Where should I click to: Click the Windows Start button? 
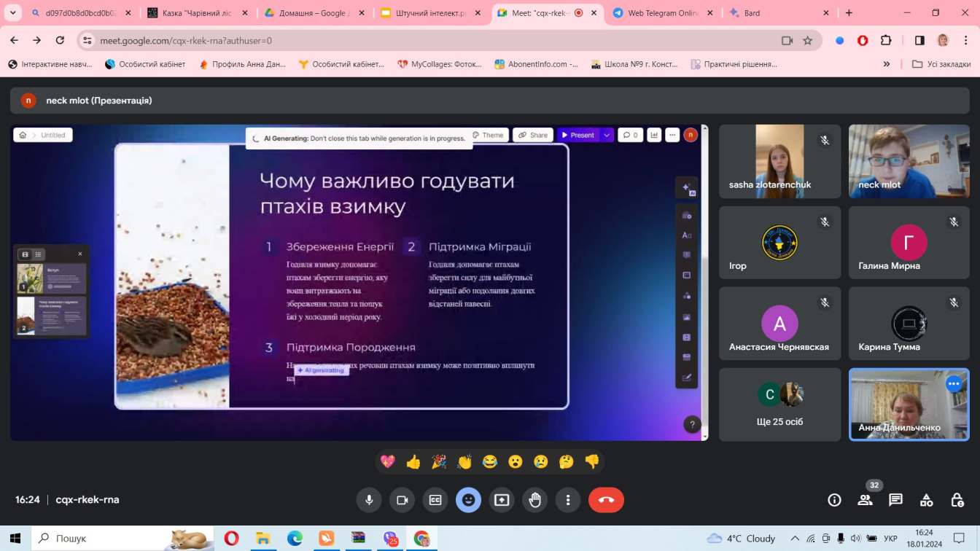tap(16, 538)
